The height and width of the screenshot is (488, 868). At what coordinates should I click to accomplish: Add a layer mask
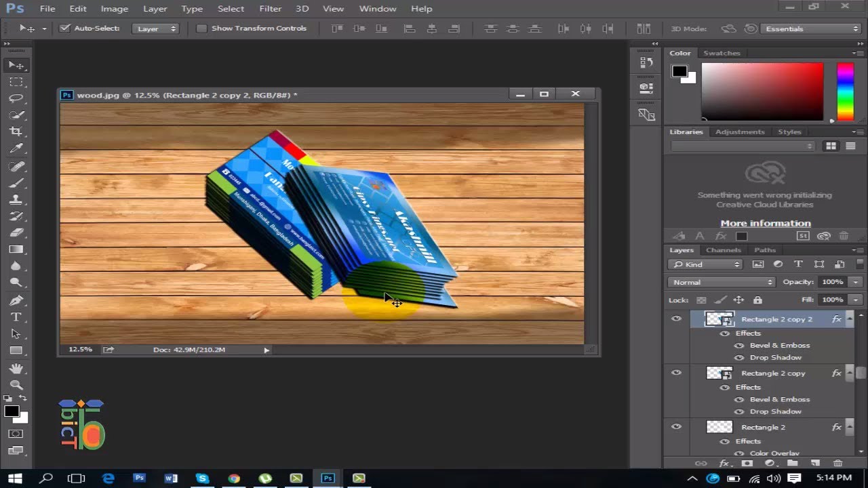pyautogui.click(x=747, y=464)
